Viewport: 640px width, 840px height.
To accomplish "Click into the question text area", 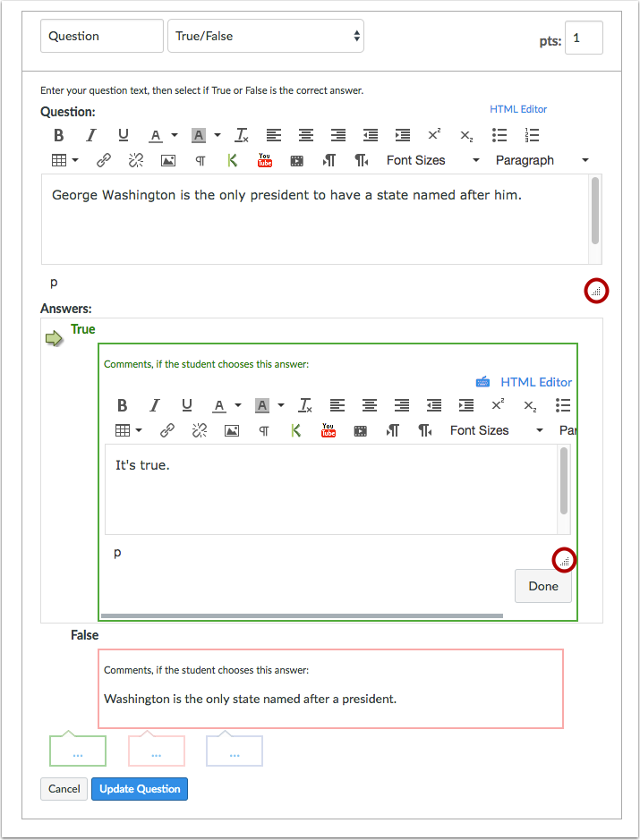I will pyautogui.click(x=315, y=219).
